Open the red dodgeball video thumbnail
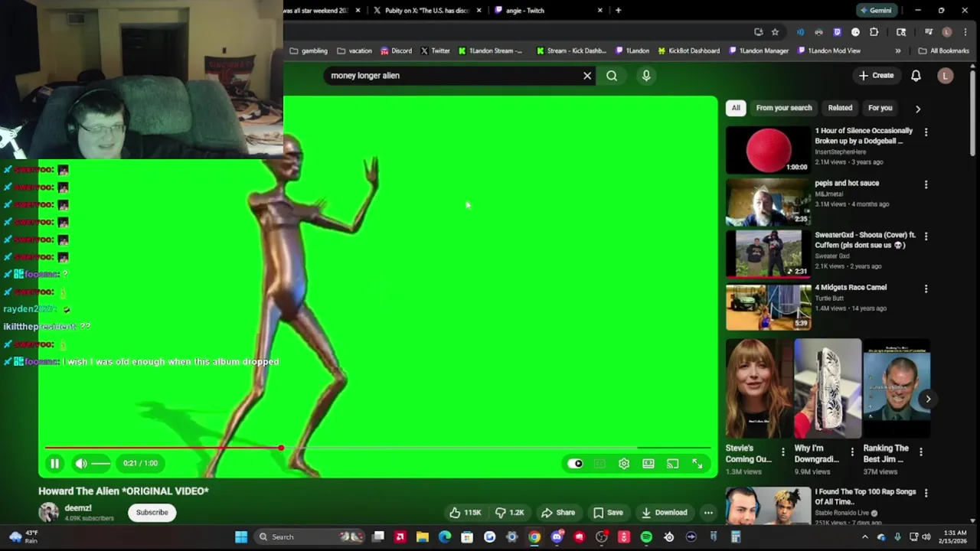This screenshot has width=980, height=551. click(x=768, y=150)
